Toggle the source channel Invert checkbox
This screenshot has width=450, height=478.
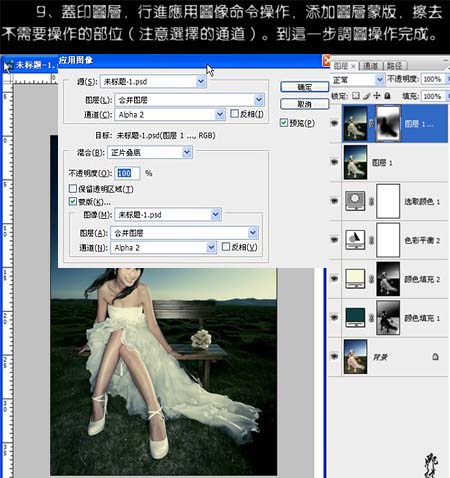coord(234,114)
